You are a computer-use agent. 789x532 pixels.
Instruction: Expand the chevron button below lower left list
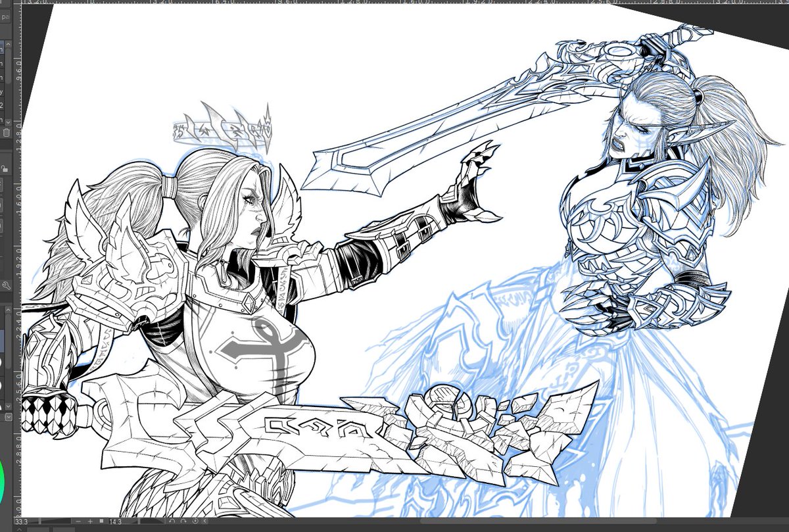tap(7, 417)
